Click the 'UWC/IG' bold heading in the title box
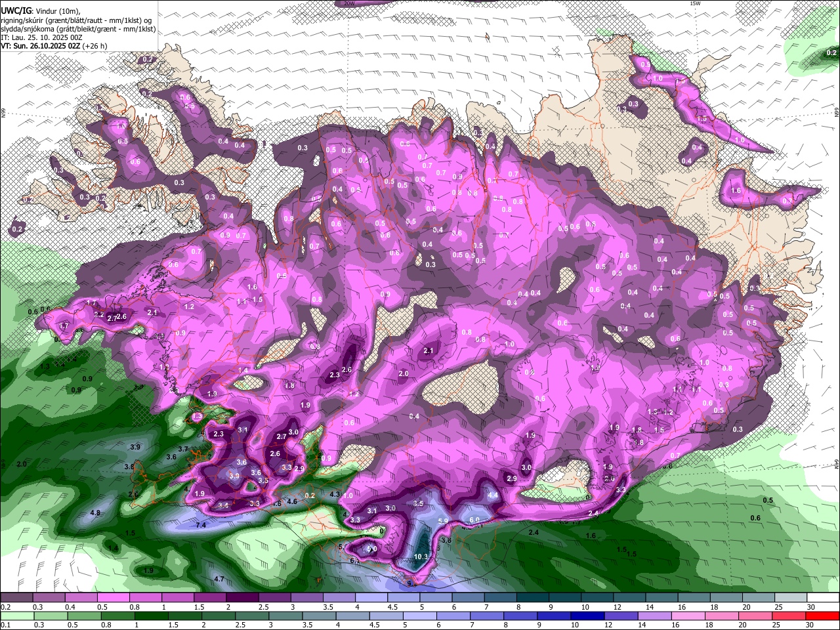The width and height of the screenshot is (840, 630). (x=15, y=11)
